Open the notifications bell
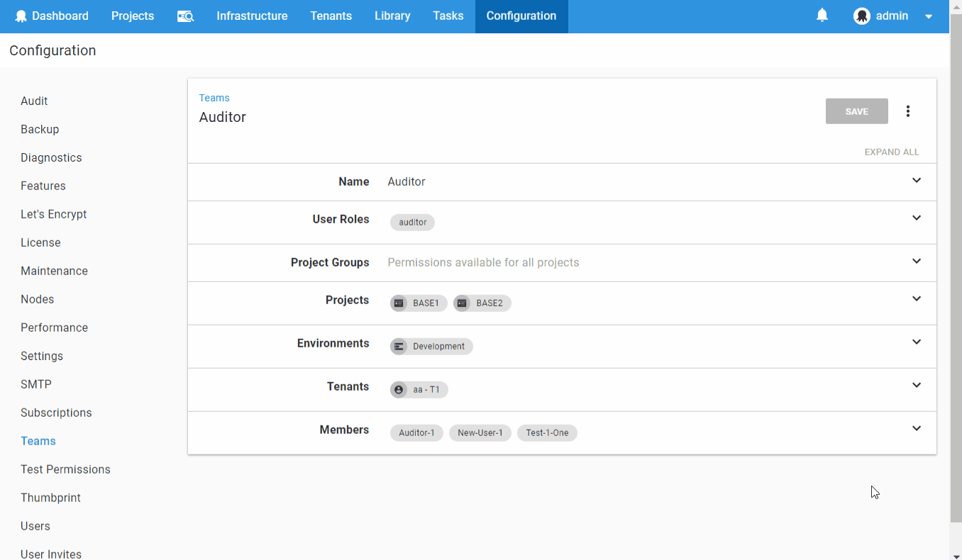The width and height of the screenshot is (962, 560). click(x=822, y=15)
